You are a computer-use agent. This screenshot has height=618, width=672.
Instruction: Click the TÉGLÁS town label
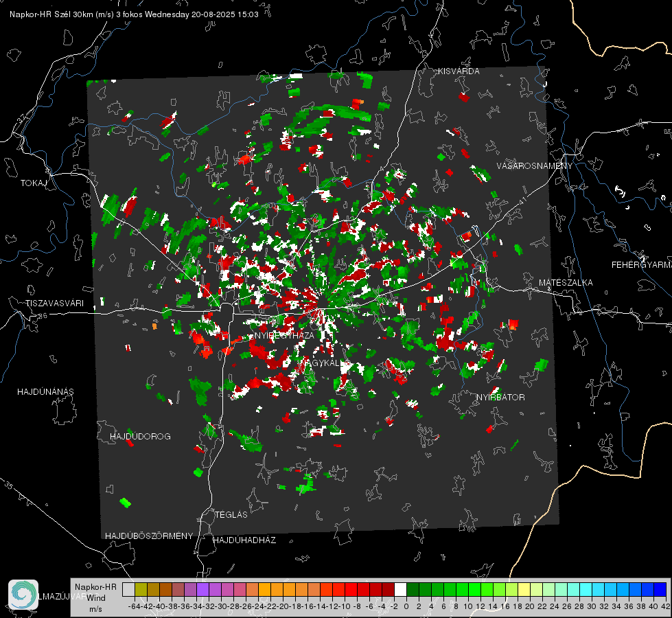[x=231, y=514]
